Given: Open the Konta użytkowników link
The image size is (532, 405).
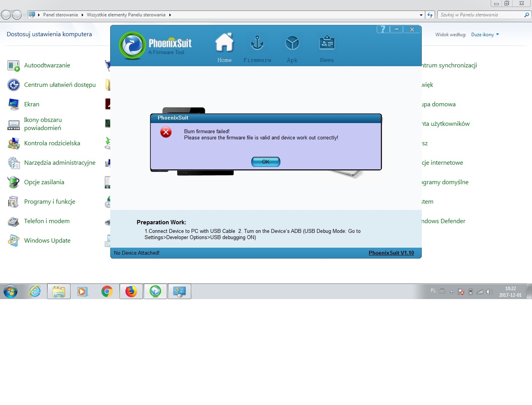Looking at the screenshot, I should coord(446,124).
